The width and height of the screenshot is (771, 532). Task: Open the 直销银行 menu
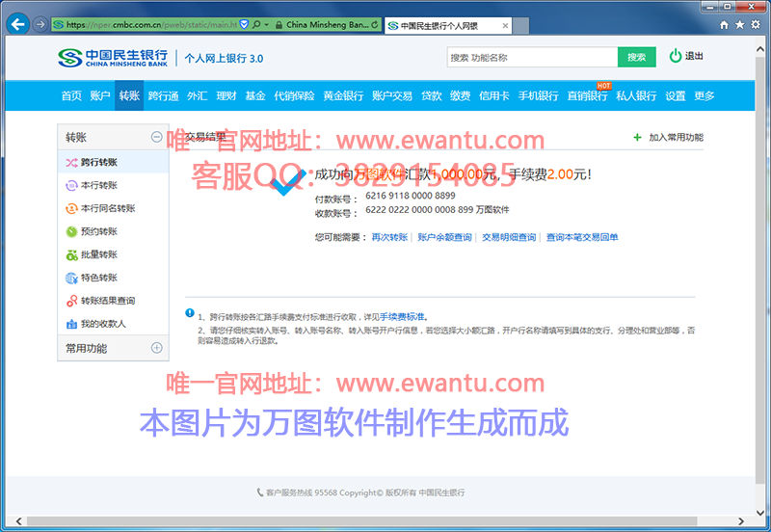(x=587, y=95)
